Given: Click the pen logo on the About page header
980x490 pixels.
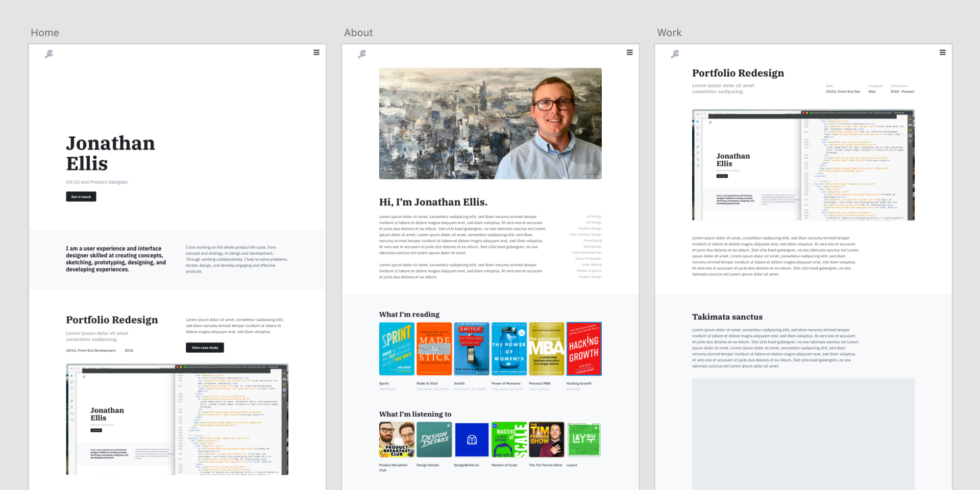Looking at the screenshot, I should point(362,54).
